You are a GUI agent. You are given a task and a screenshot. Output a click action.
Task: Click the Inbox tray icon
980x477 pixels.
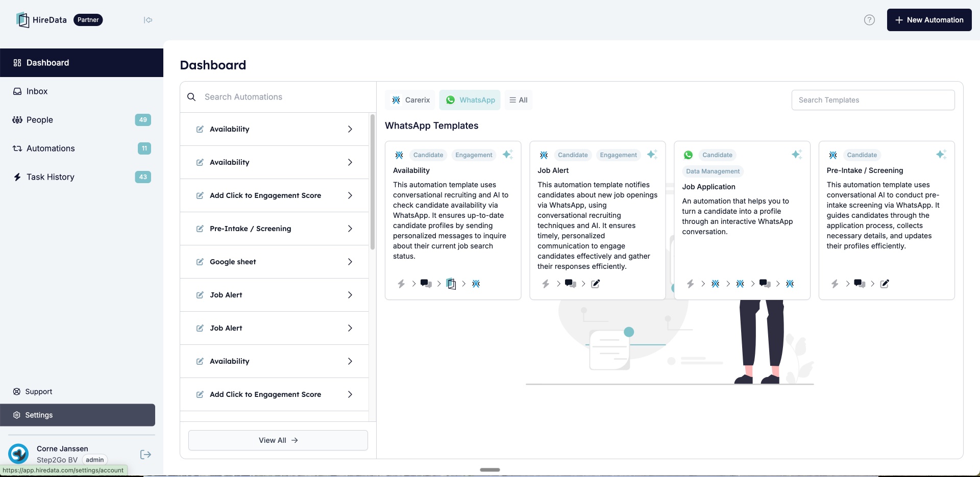pyautogui.click(x=17, y=91)
